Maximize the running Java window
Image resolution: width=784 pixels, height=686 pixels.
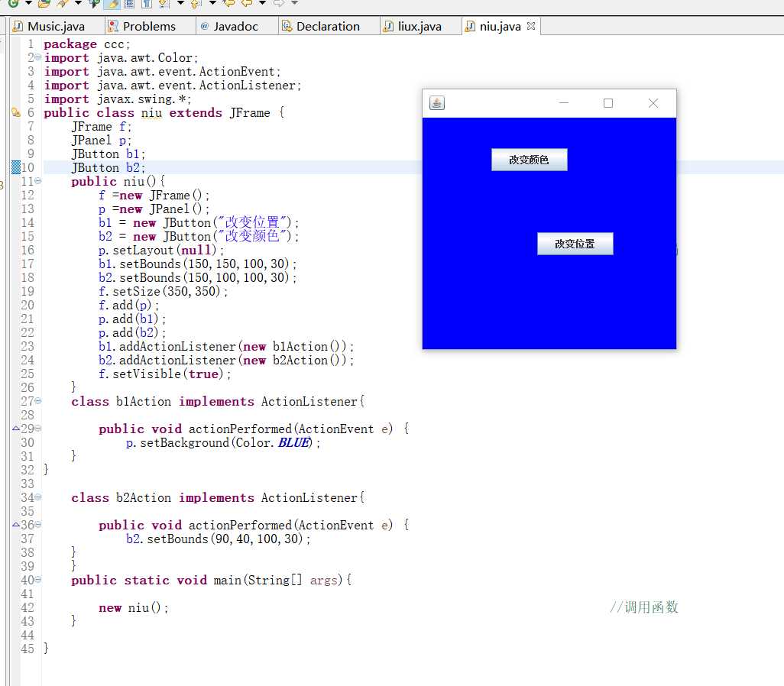[608, 103]
